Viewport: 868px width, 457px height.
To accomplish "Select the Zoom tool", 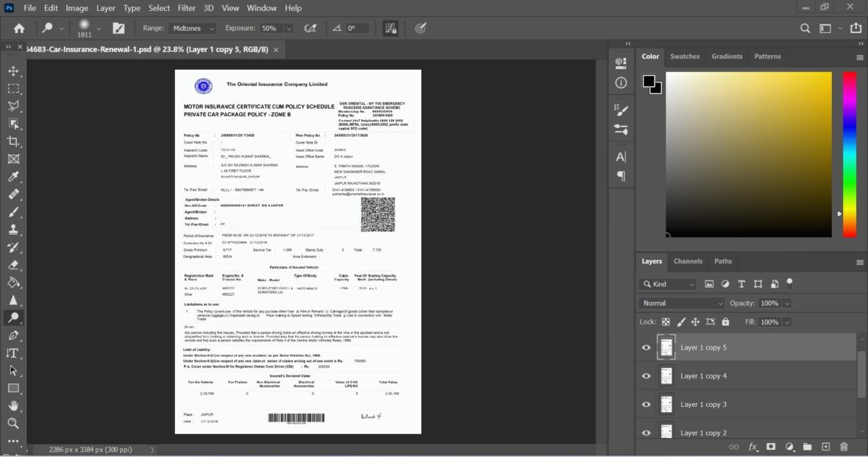I will (x=13, y=423).
